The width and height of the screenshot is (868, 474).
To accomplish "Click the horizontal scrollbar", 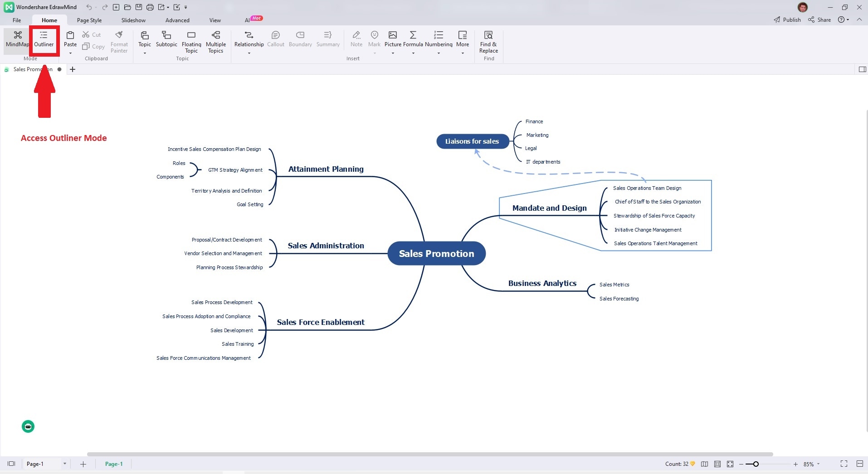I will pyautogui.click(x=430, y=454).
